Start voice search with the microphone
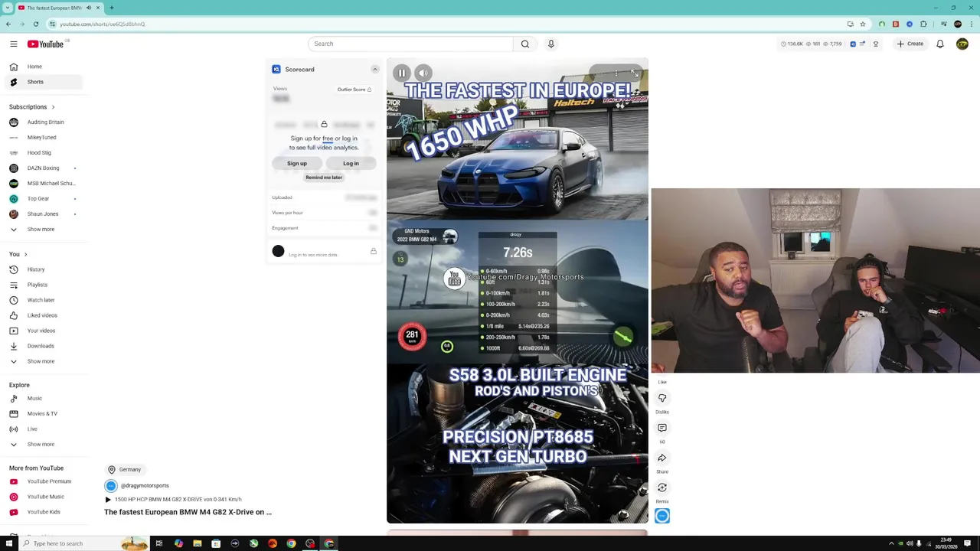This screenshot has height=551, width=980. (x=550, y=44)
